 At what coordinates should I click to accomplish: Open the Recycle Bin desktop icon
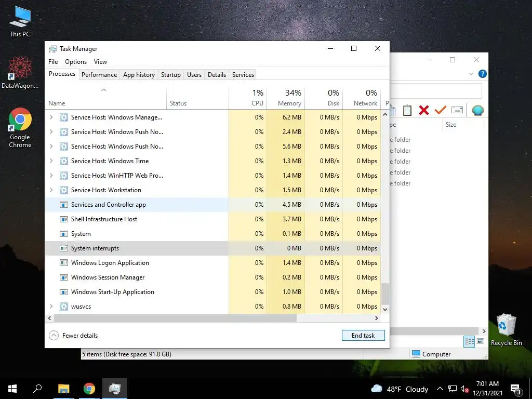tap(506, 330)
